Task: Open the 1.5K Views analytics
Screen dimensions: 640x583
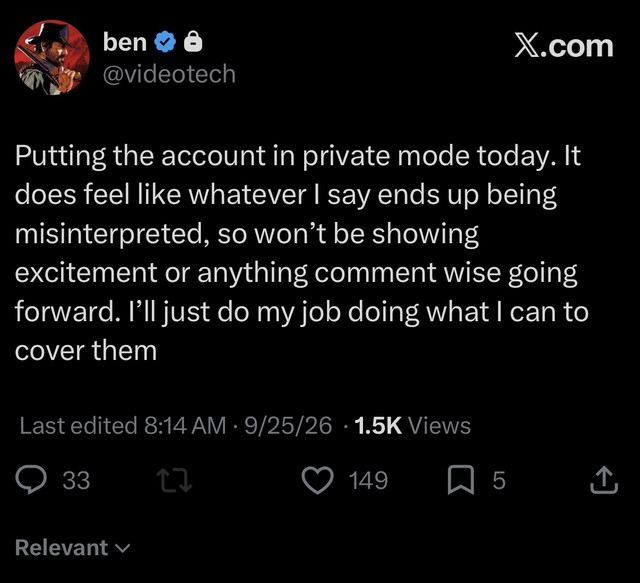Action: (x=413, y=425)
